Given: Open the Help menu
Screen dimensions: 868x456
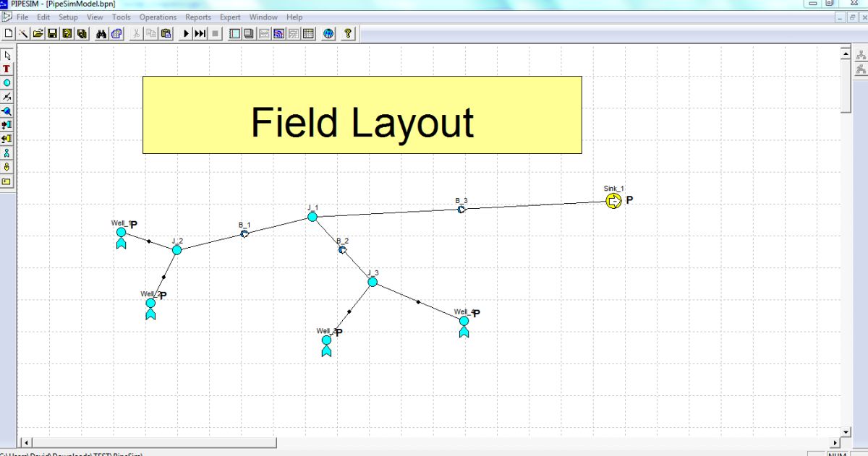Looking at the screenshot, I should click(x=294, y=17).
